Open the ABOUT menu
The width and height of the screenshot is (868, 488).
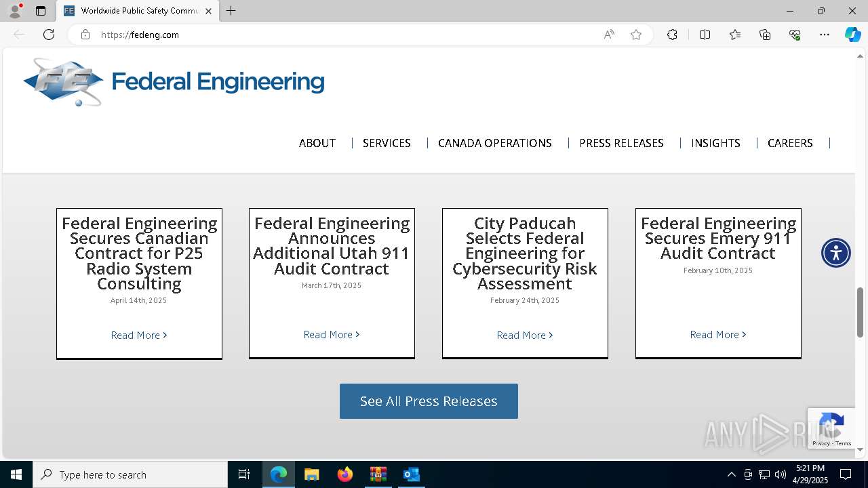pos(317,143)
